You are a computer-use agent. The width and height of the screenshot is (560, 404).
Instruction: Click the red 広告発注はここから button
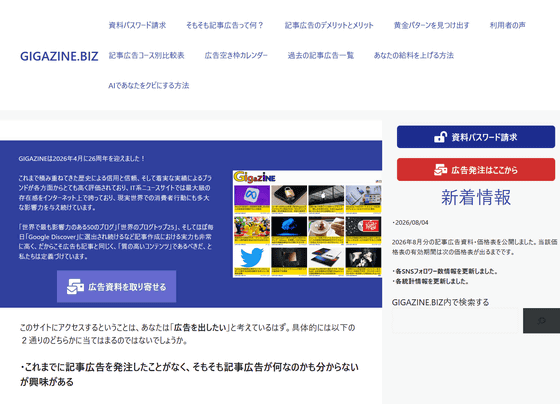476,170
